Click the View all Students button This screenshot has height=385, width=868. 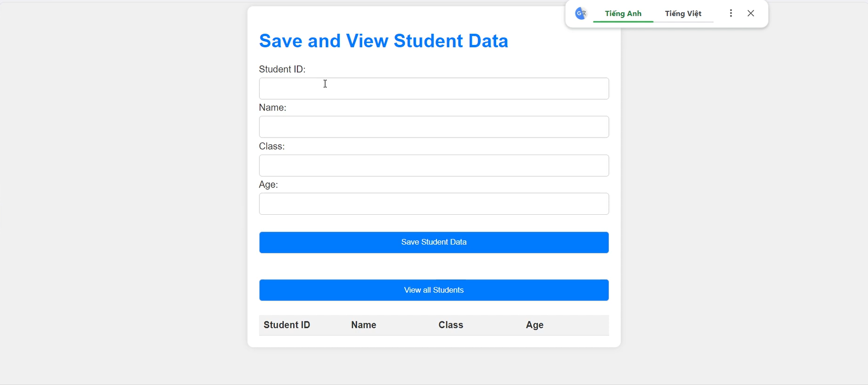[434, 290]
